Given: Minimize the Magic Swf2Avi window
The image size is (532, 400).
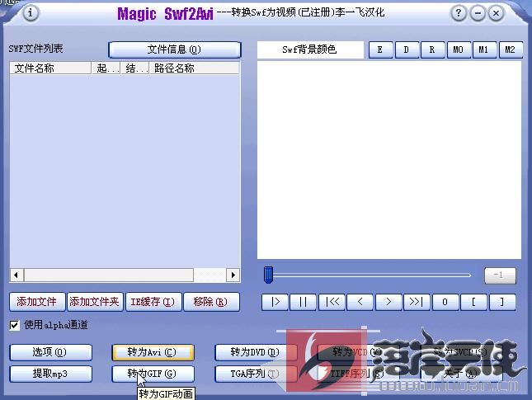Looking at the screenshot, I should [x=478, y=13].
